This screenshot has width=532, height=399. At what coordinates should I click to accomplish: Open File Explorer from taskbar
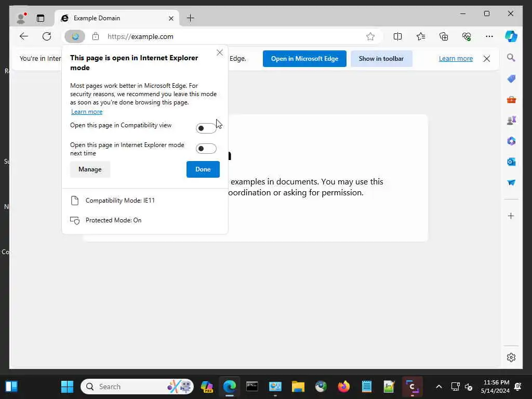click(x=298, y=387)
